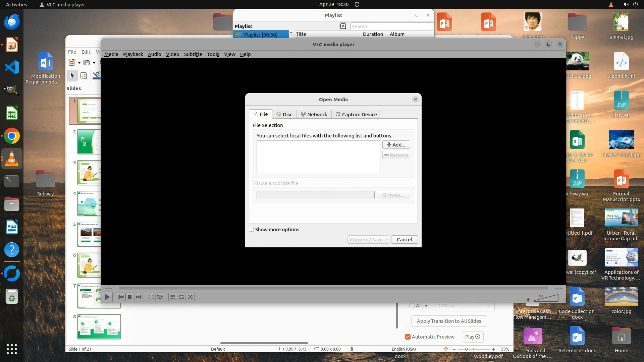The image size is (644, 362).
Task: Click the Next media button
Action: (x=139, y=297)
